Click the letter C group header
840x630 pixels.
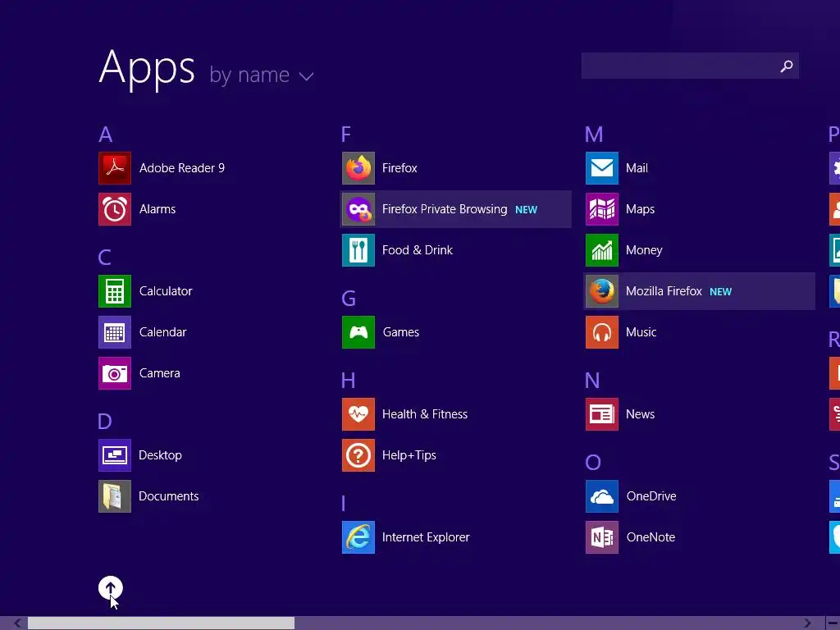[x=104, y=258]
